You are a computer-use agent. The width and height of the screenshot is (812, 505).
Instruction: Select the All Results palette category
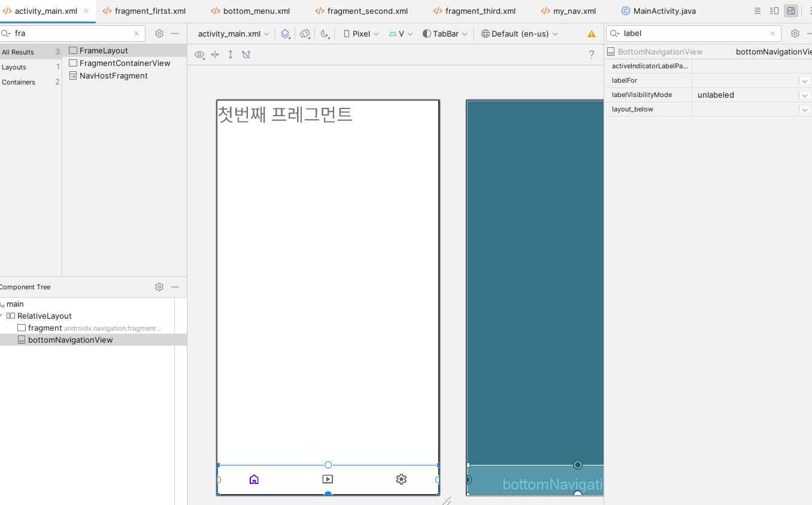(31, 52)
